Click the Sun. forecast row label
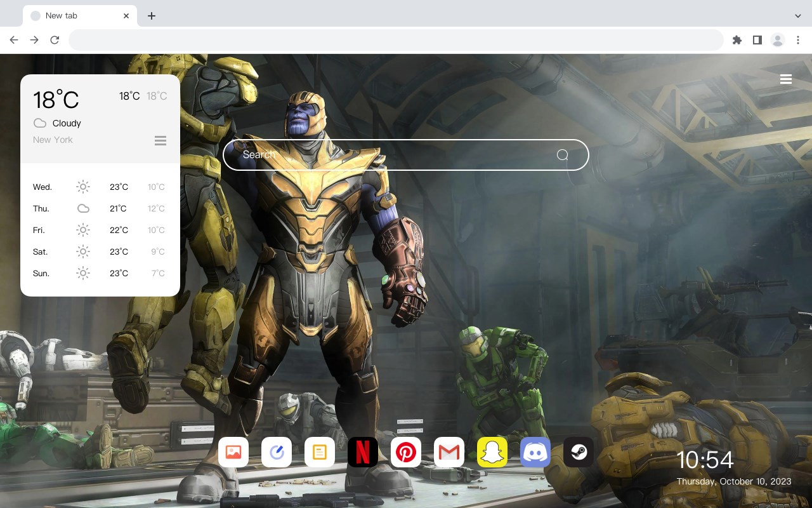Viewport: 812px width, 508px height. 41,273
